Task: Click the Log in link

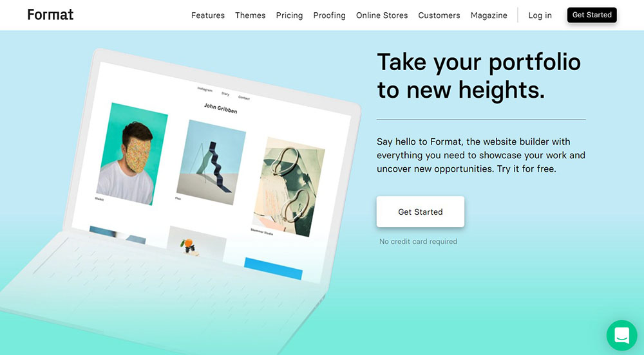Action: 540,15
